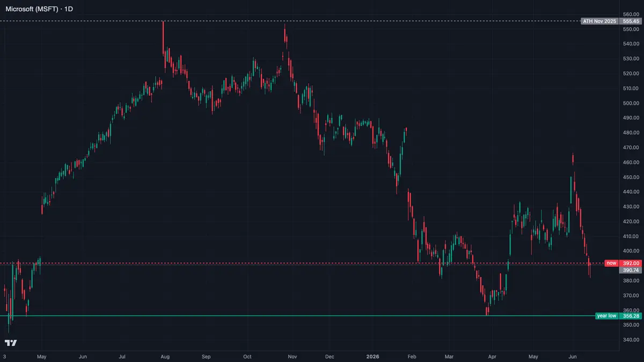
Task: Click the 340.00 price axis label
Action: click(631, 340)
